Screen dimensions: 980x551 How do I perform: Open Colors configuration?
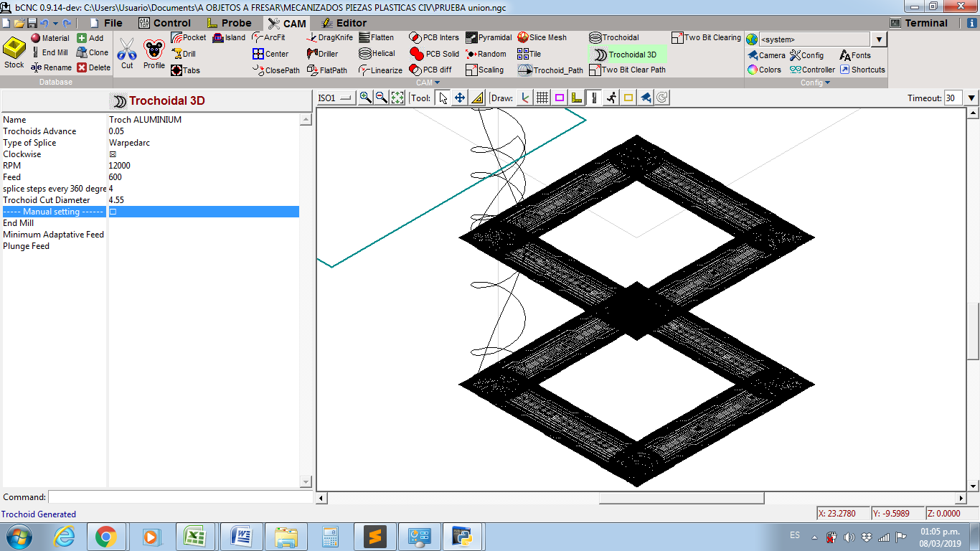tap(764, 70)
